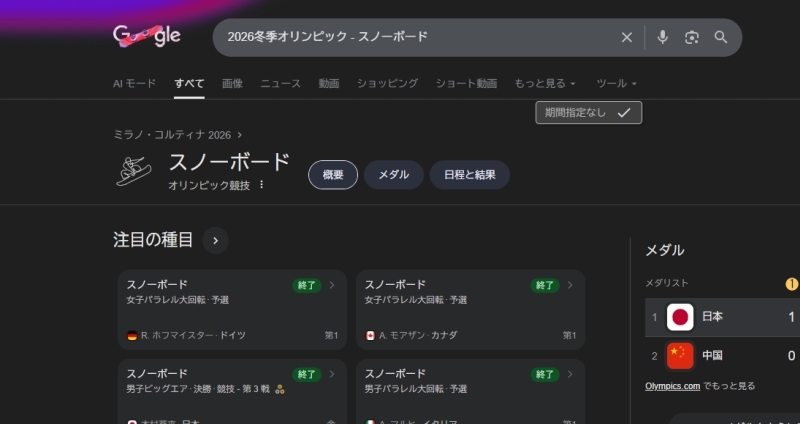This screenshot has height=424, width=800.
Task: Open the ニュース tab
Action: [280, 84]
